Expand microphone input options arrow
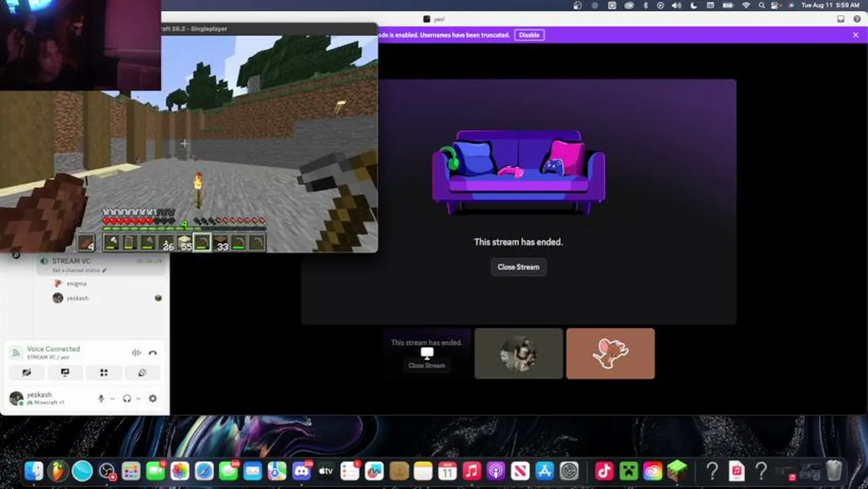The width and height of the screenshot is (868, 489). point(112,399)
